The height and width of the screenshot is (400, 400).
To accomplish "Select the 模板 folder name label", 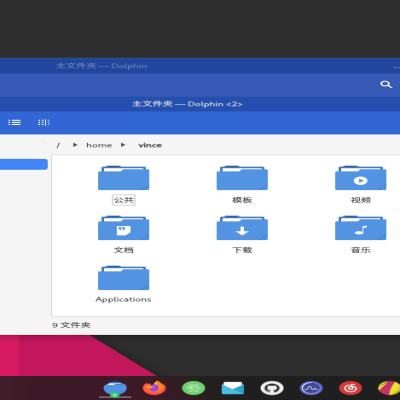I will point(242,200).
